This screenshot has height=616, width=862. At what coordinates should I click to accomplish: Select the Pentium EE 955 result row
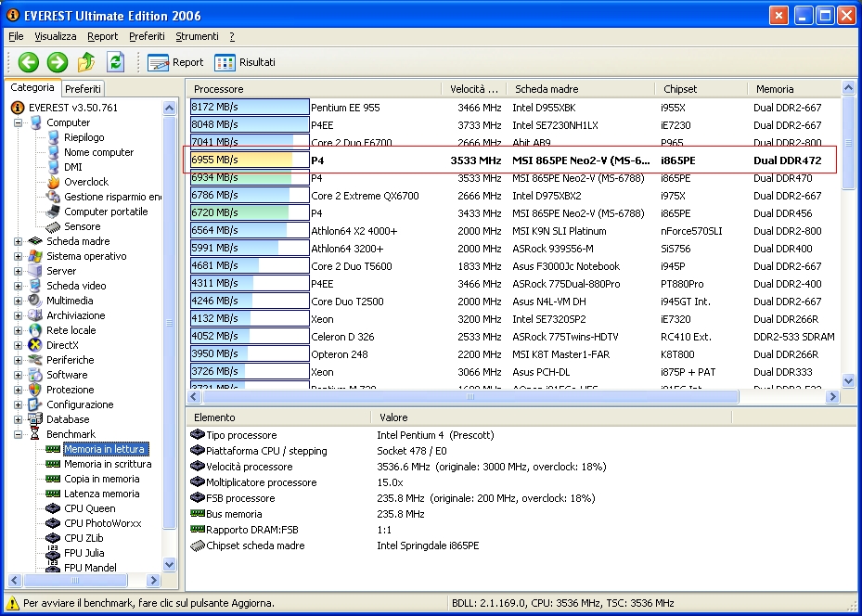point(515,108)
